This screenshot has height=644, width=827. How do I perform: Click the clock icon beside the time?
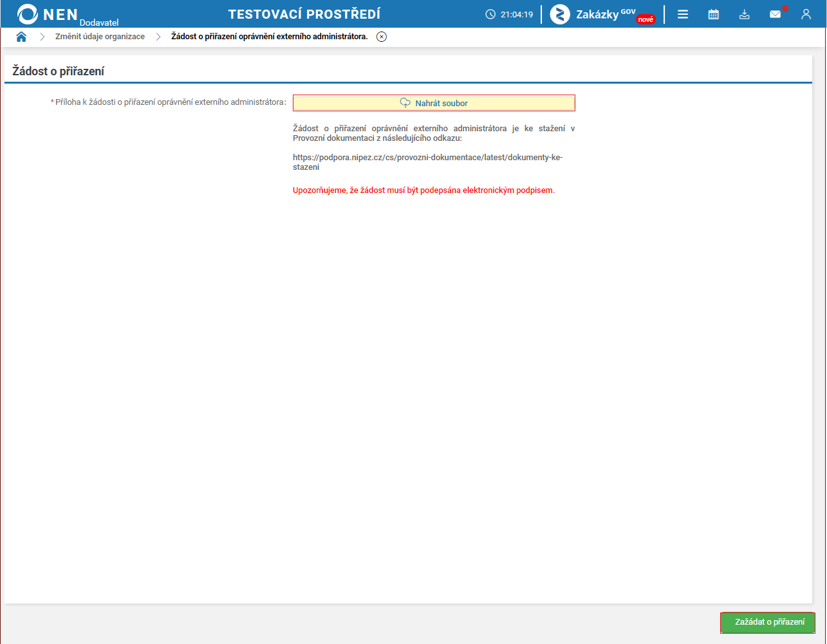491,14
